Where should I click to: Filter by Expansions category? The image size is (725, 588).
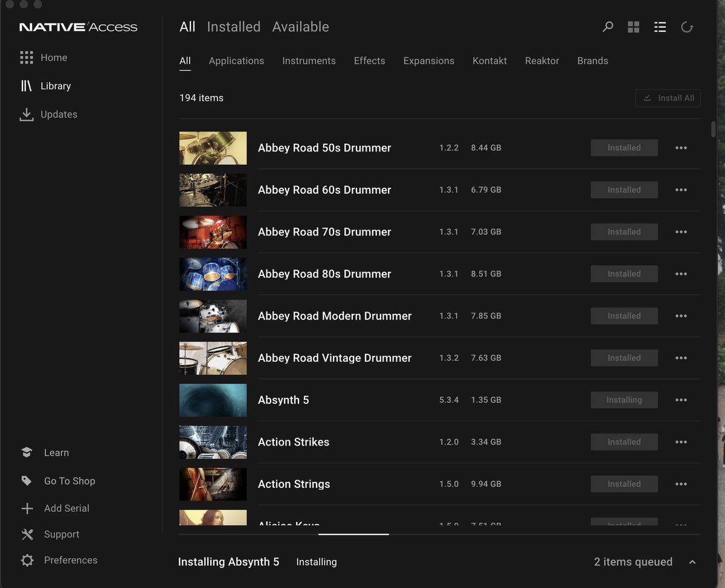point(429,61)
